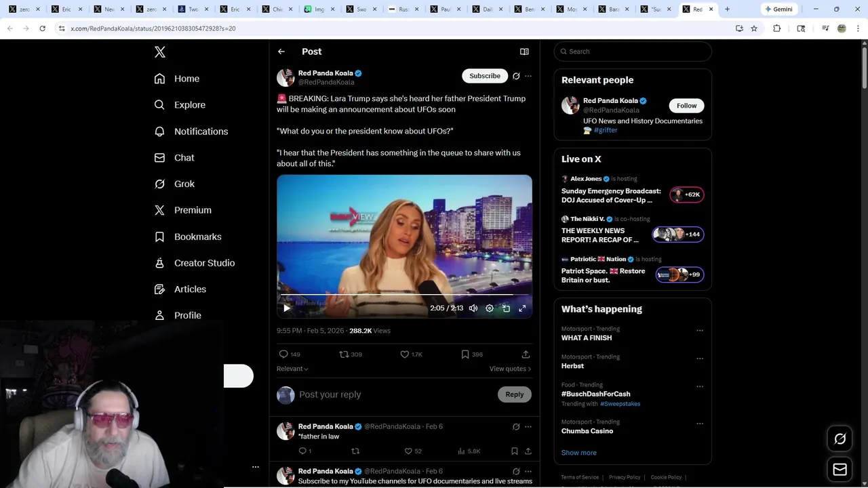Open reader view icon in Post header
Image resolution: width=868 pixels, height=488 pixels.
click(x=524, y=52)
